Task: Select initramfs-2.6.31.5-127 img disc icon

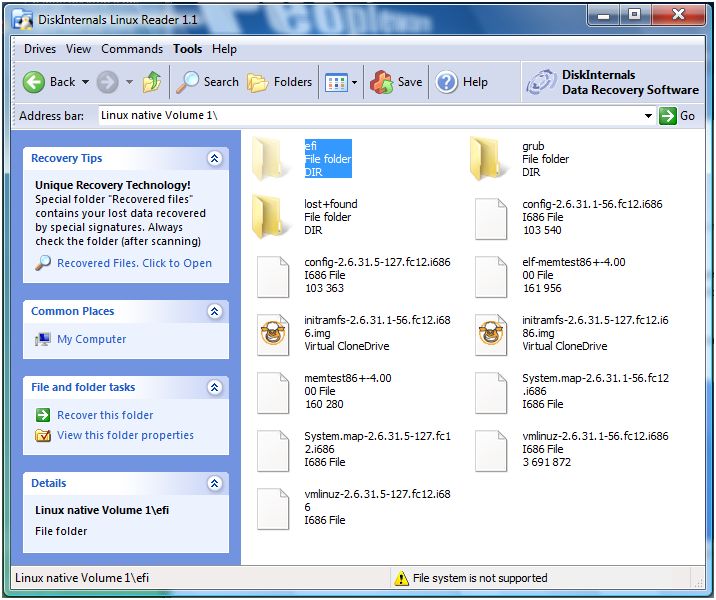Action: pos(491,335)
